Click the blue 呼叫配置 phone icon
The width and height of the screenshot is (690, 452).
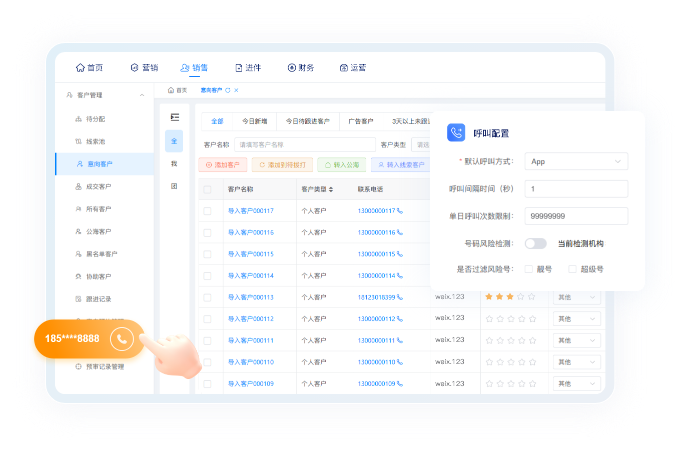[x=456, y=132]
